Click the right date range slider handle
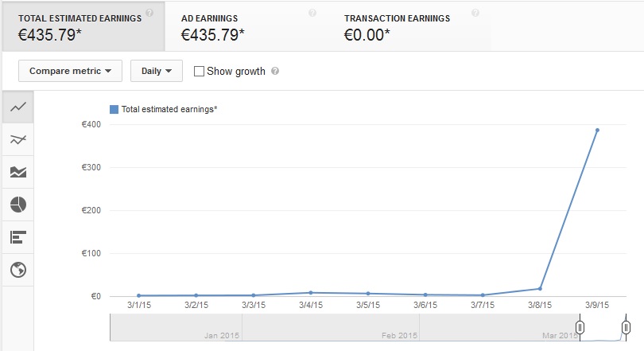 (626, 327)
